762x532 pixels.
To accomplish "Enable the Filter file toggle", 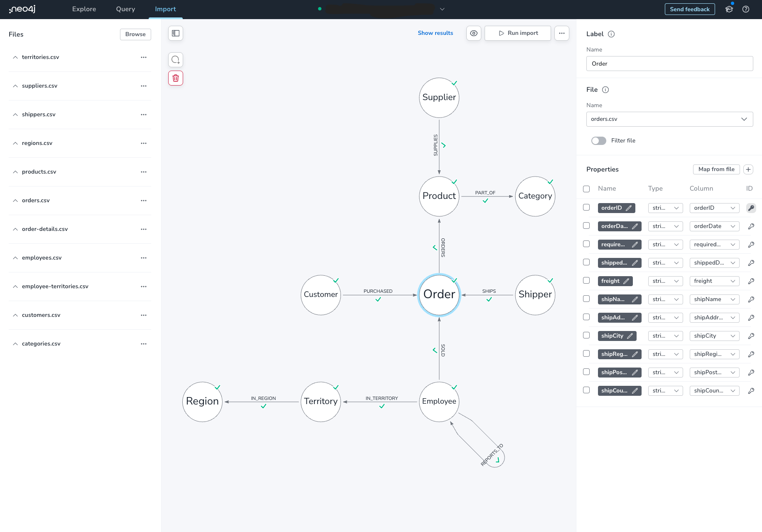I will click(x=598, y=140).
